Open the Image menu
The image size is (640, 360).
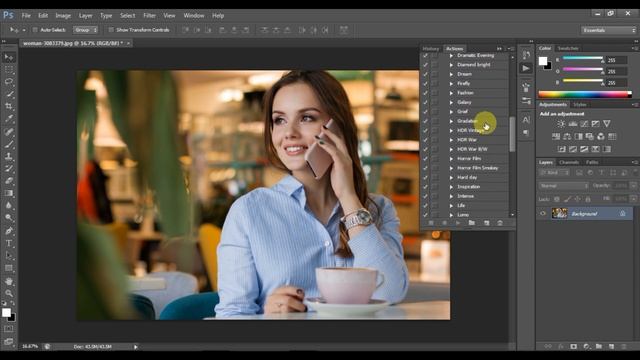(x=63, y=16)
